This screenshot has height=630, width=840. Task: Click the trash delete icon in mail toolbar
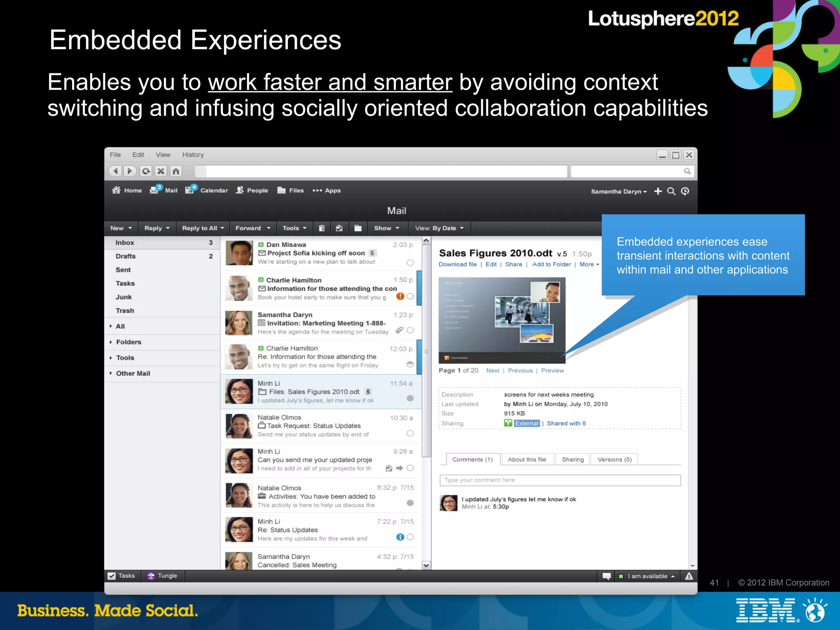322,228
